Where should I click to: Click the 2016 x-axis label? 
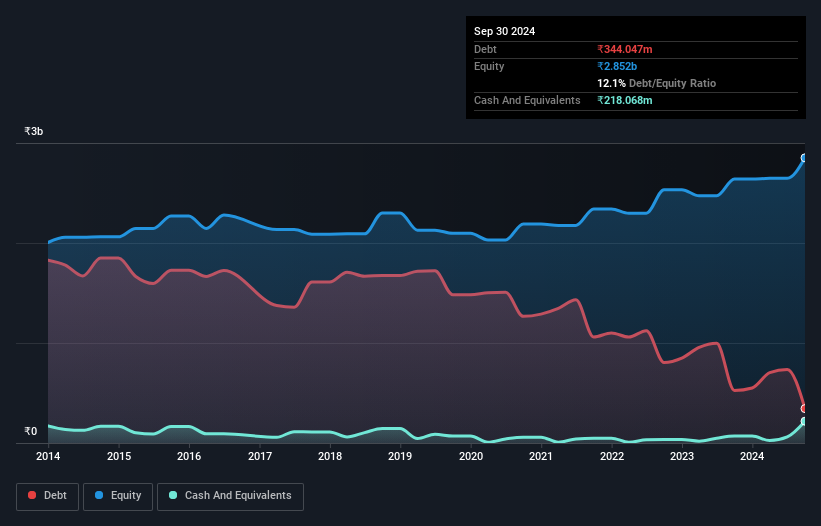189,456
